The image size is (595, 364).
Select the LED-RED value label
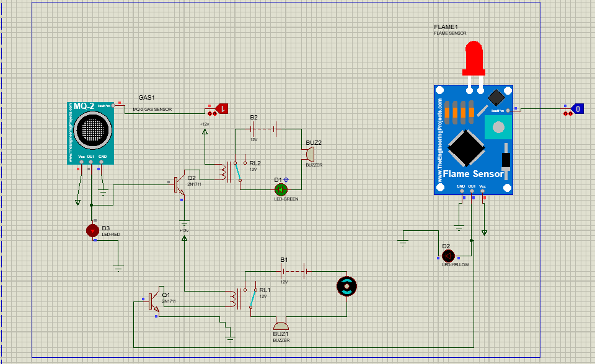pyautogui.click(x=111, y=235)
